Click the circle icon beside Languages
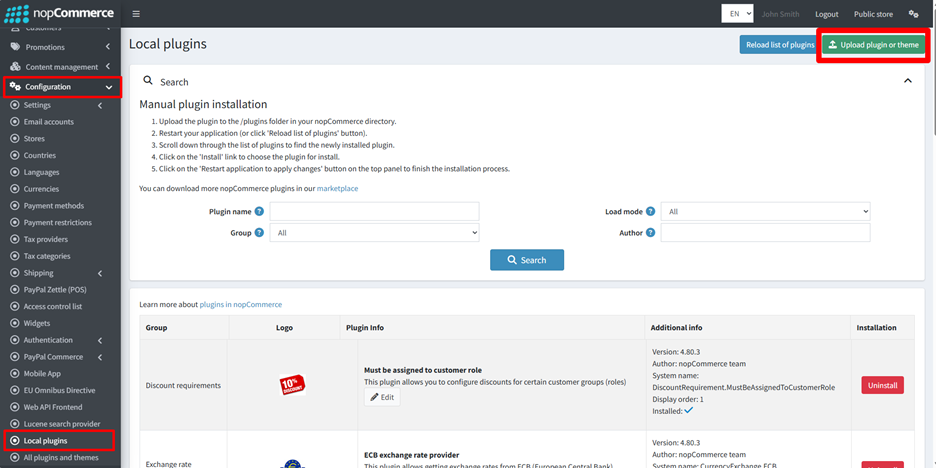The image size is (936, 468). point(15,172)
